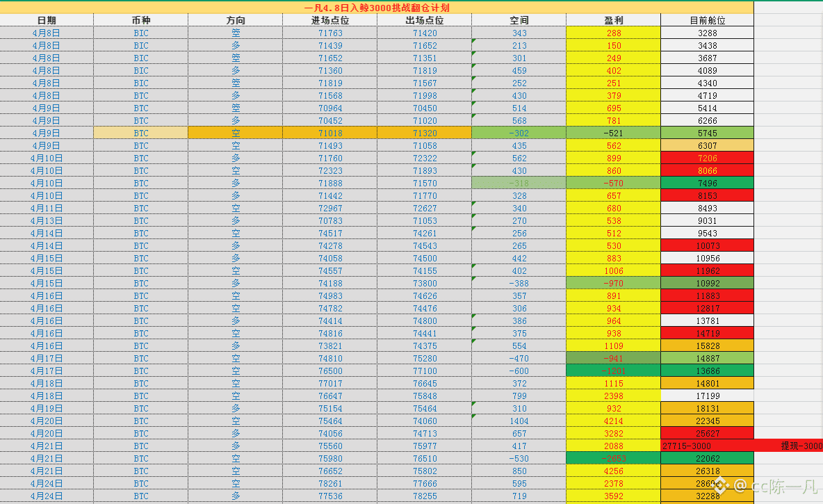
Task: Select profit cell 402
Action: click(x=613, y=70)
